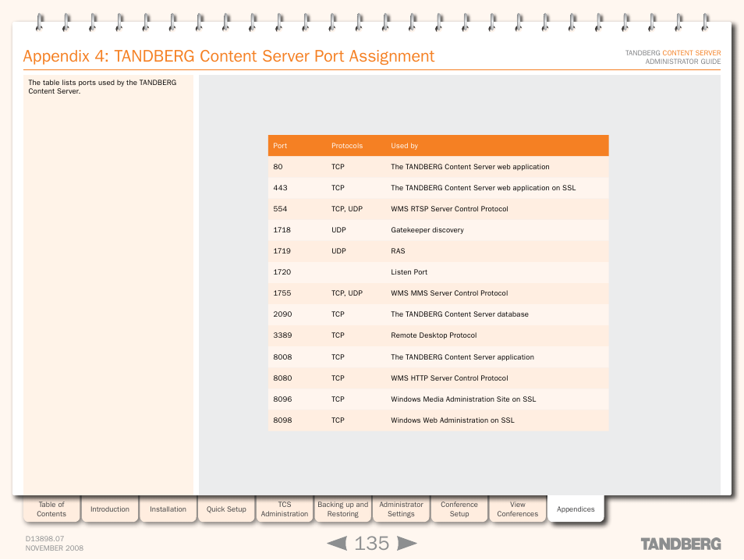Click 'NOVEMBER 2008' date in footer
Viewport: 744px width, 560px height.
54,548
